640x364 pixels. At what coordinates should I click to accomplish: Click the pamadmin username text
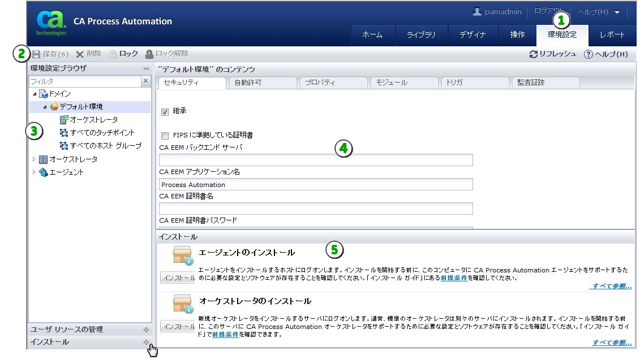[x=503, y=12]
